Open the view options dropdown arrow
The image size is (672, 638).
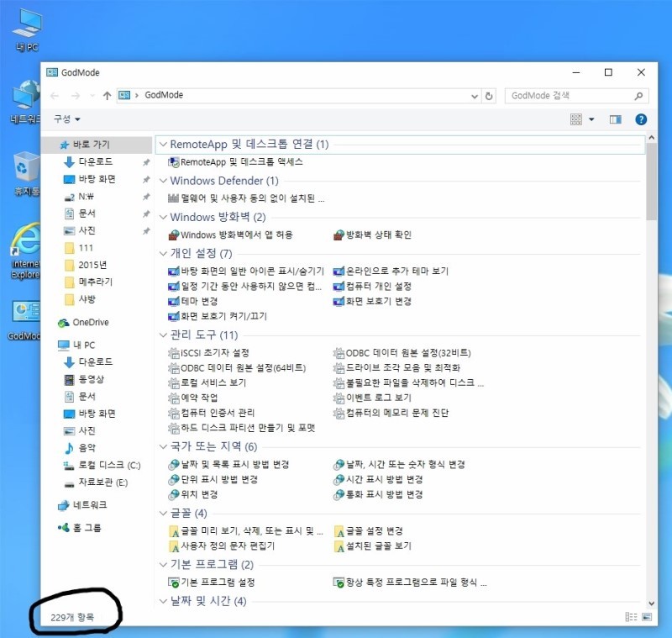tap(591, 119)
